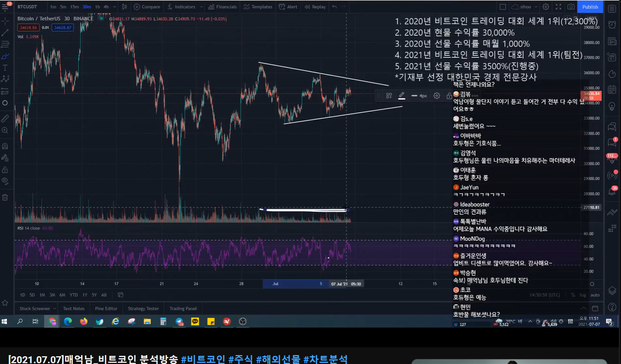Screen dimensions: 621x364
Task: Select the brush drawing tool
Action: (x=5, y=56)
